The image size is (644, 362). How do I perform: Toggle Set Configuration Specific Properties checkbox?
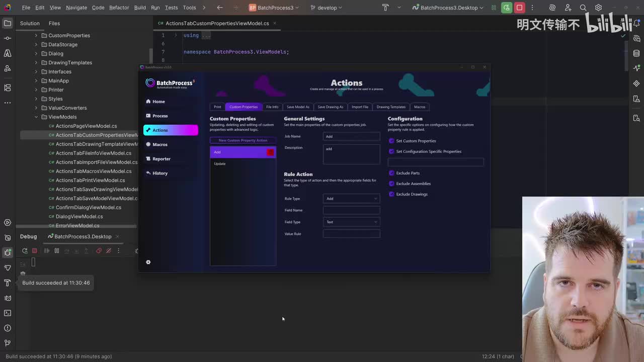pos(391,151)
